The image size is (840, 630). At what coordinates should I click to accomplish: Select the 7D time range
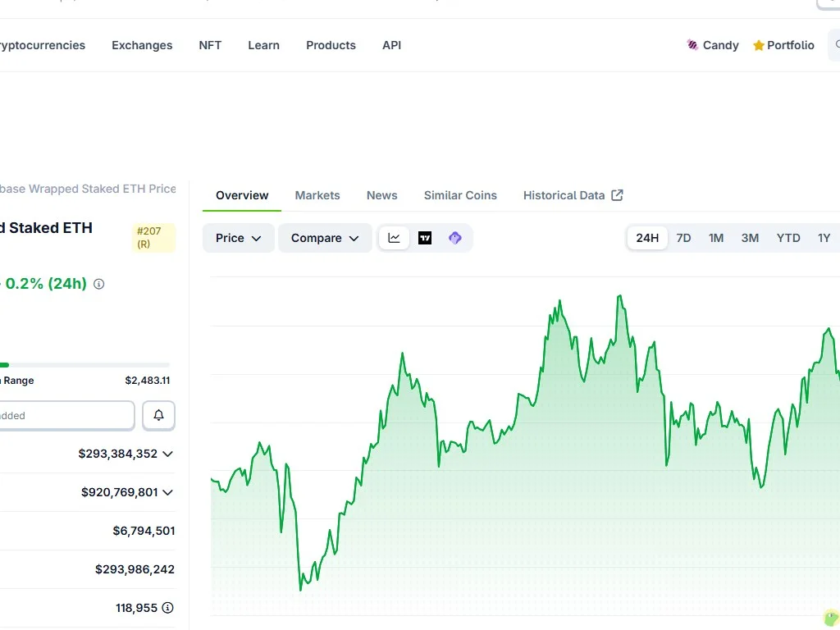[683, 238]
